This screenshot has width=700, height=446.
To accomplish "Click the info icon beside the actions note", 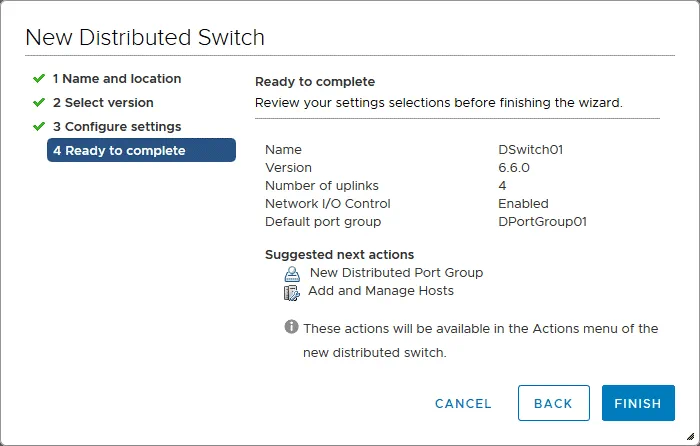I will tap(291, 327).
